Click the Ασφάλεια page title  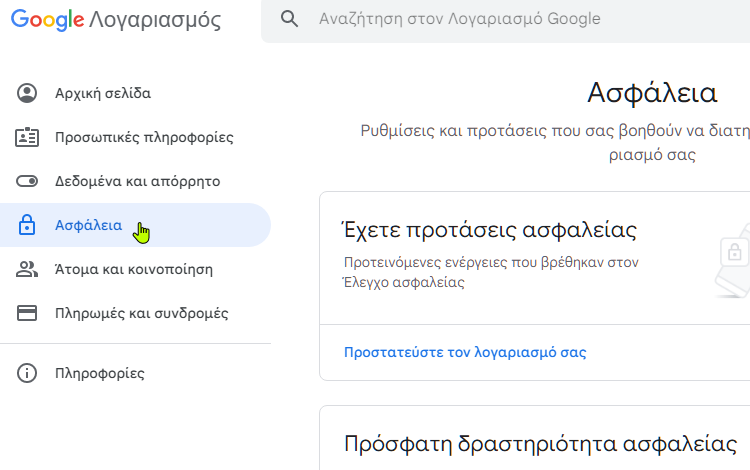coord(652,93)
